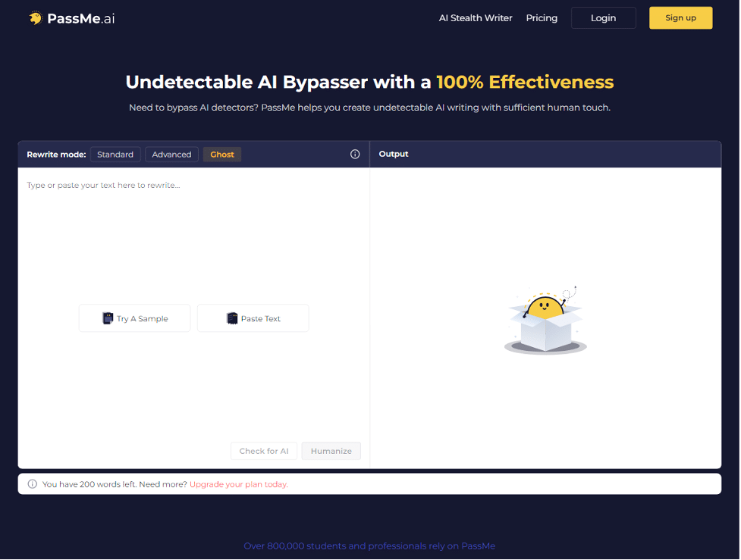Go to the Pricing page

541,17
